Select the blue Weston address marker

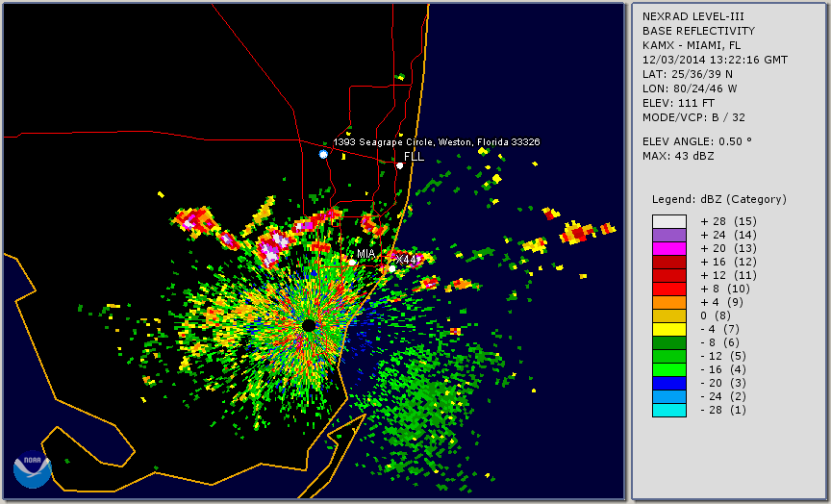(x=323, y=154)
